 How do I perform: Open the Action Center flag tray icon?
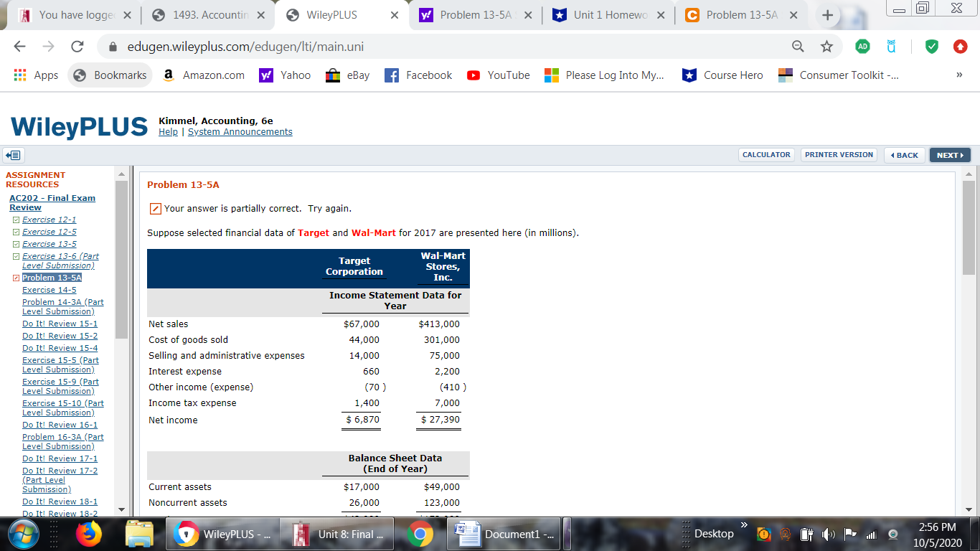pyautogui.click(x=850, y=534)
